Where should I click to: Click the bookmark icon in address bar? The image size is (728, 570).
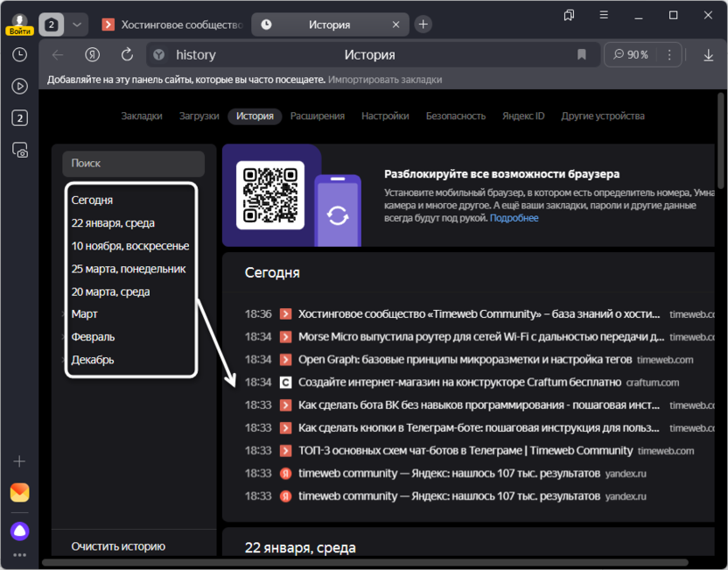point(581,55)
